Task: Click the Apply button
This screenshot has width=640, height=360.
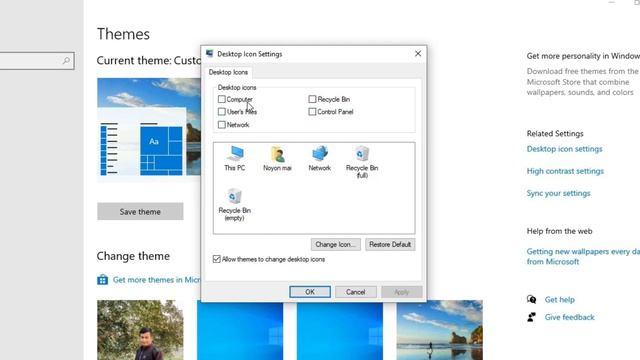Action: point(402,292)
